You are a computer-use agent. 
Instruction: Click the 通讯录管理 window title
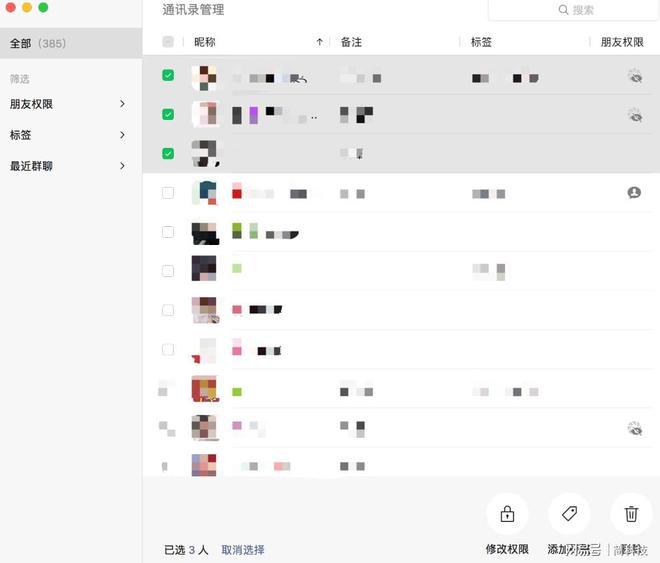pos(193,10)
